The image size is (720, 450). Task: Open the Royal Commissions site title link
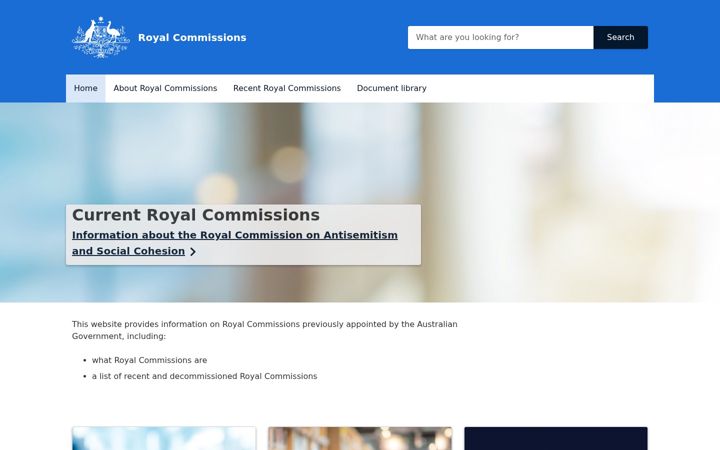tap(192, 38)
